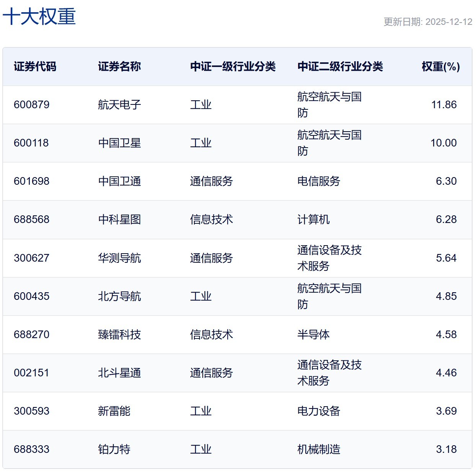
Task: Click the 铂力特 security name
Action: click(x=114, y=449)
